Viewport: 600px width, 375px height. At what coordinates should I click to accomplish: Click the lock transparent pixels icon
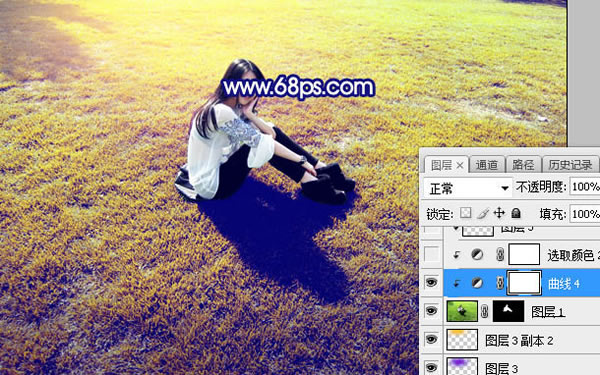(x=465, y=213)
